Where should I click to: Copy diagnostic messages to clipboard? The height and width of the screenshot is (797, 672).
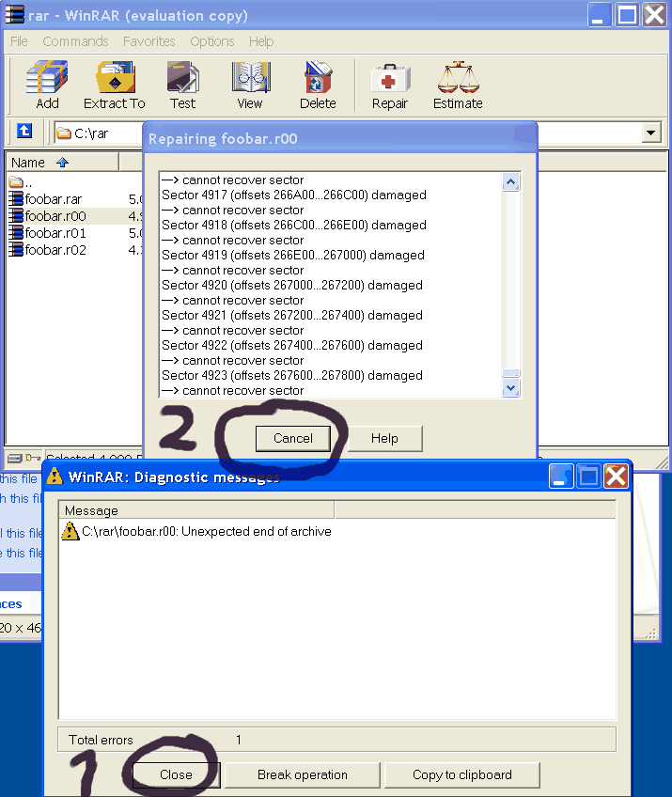coord(462,774)
